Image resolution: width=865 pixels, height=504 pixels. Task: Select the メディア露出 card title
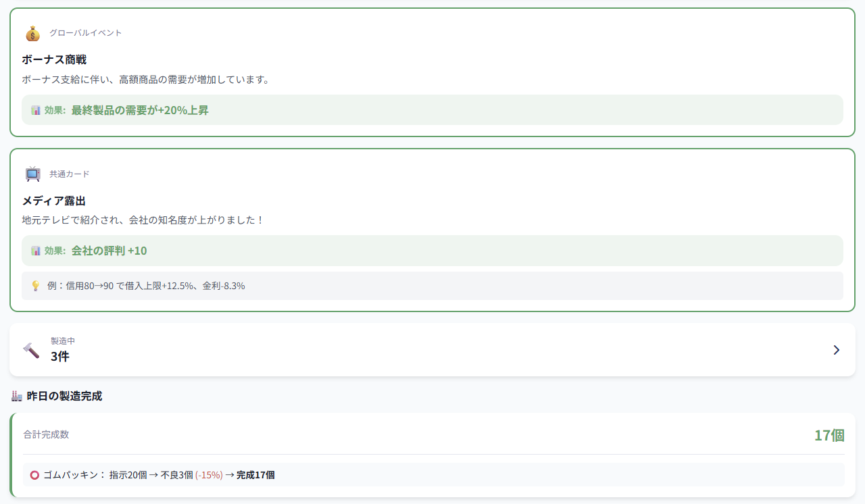coord(54,201)
